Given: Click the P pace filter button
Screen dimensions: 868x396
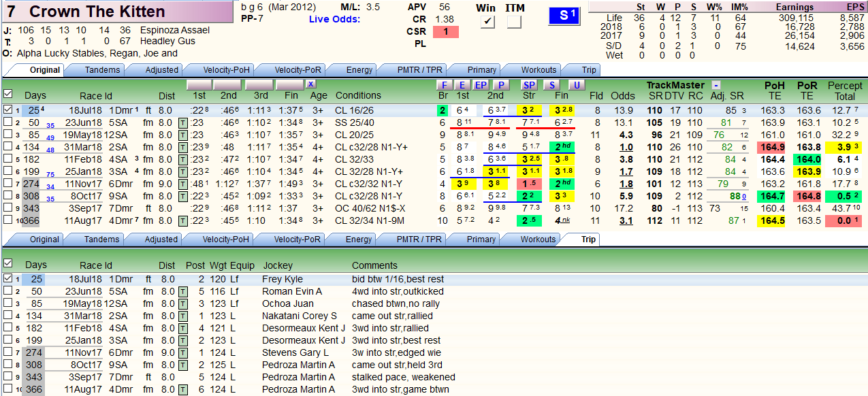Looking at the screenshot, I should [x=501, y=85].
